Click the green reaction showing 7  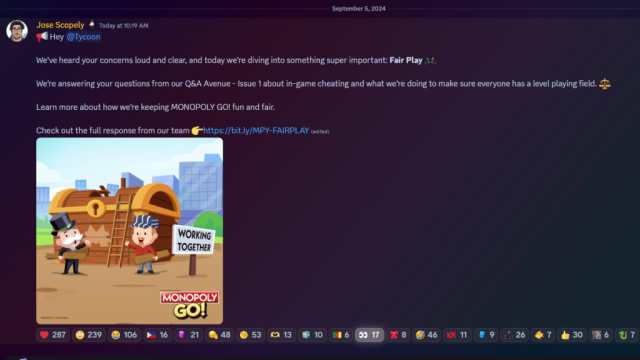pyautogui.click(x=627, y=335)
